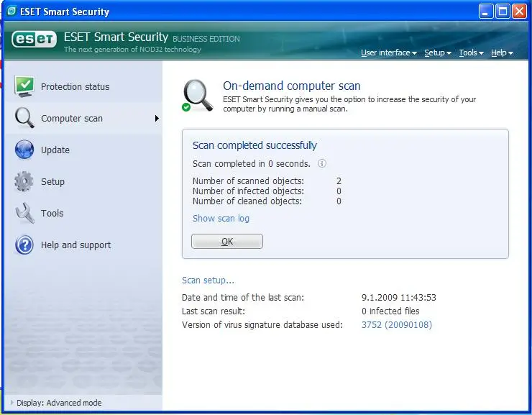Viewport: 532px width, 415px height.
Task: Click the ESET logo in the header
Action: 34,40
